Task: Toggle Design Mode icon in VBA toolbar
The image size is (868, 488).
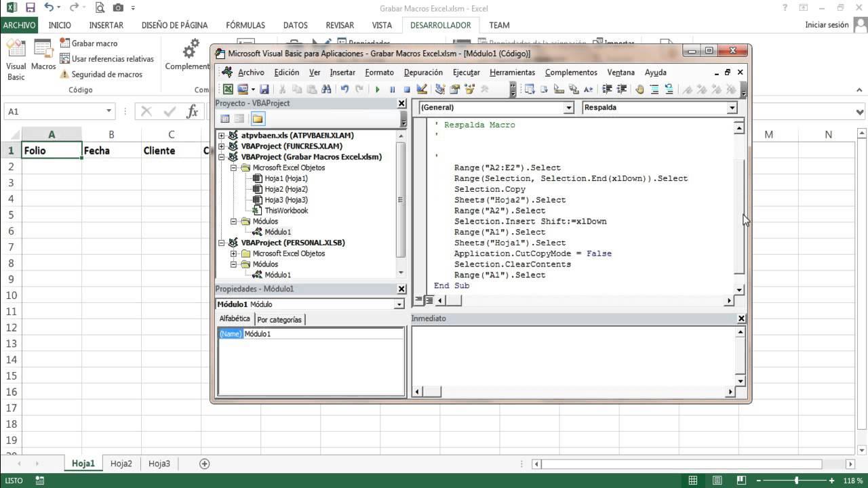Action: 422,89
